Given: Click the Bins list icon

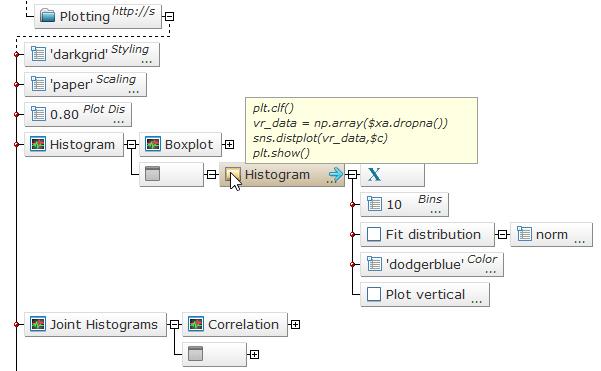Looking at the screenshot, I should (374, 204).
